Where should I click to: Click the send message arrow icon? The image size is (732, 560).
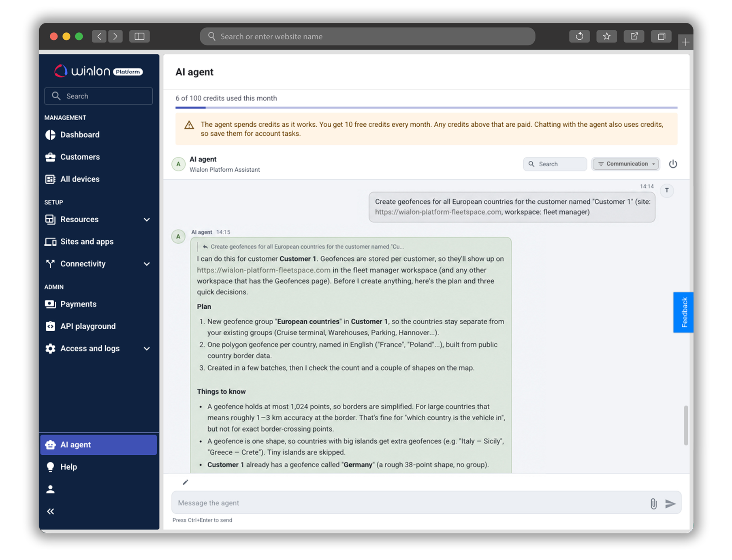point(670,503)
